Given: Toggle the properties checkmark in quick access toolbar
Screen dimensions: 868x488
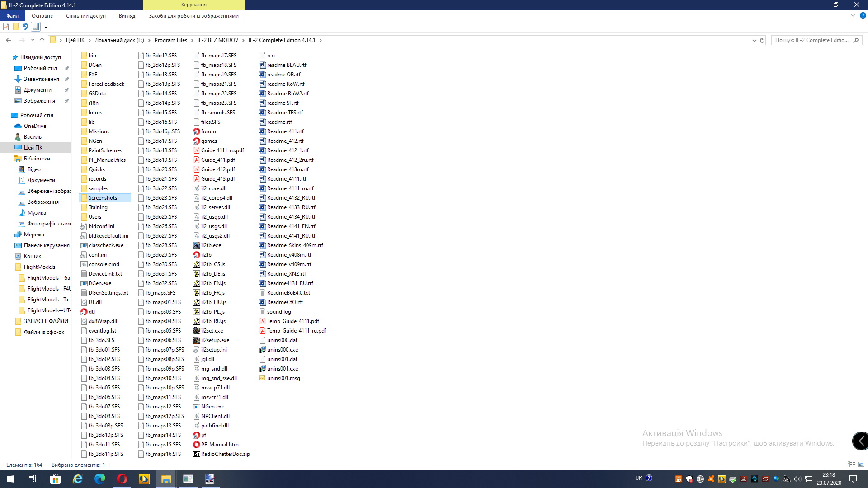Looking at the screenshot, I should tap(6, 27).
